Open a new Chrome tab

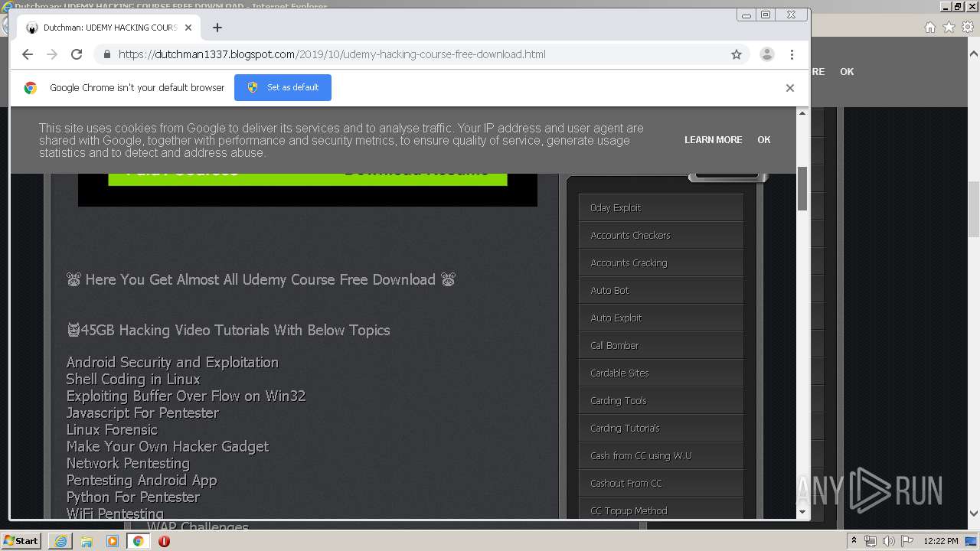point(217,28)
